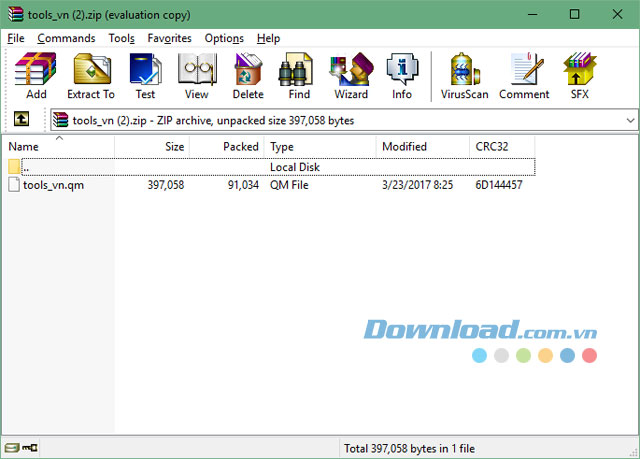Open the File menu

(16, 38)
